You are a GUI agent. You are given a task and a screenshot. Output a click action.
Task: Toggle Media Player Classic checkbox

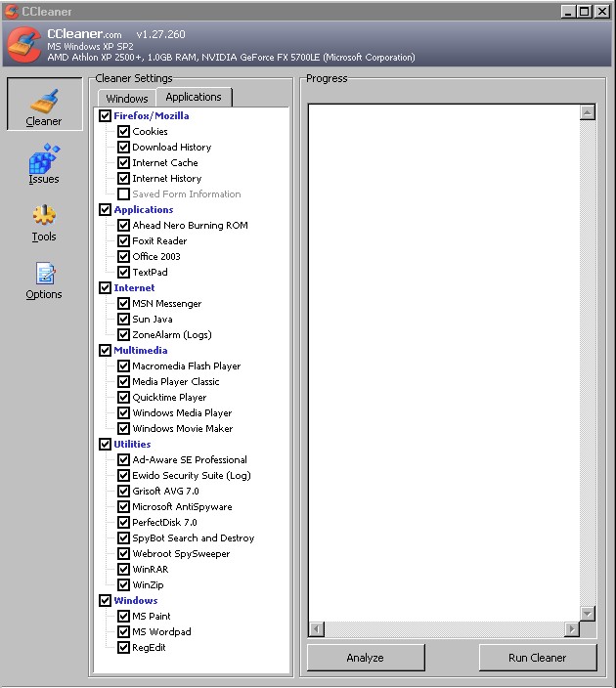123,382
